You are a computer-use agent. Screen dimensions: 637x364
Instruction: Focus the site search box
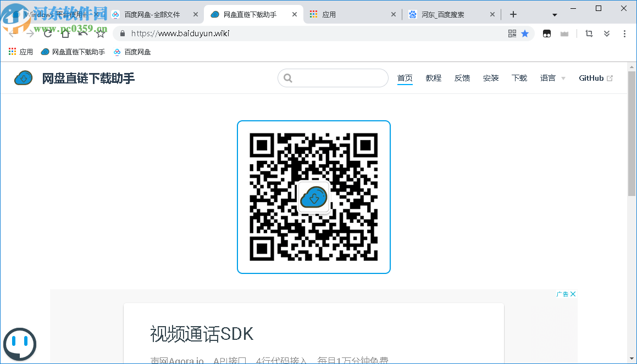(333, 78)
